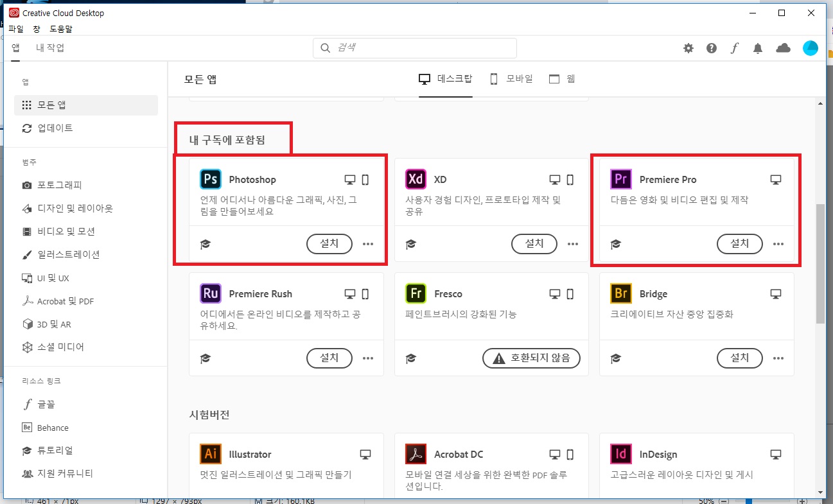Image resolution: width=833 pixels, height=504 pixels.
Task: Click the InDesign Id icon
Action: point(621,454)
